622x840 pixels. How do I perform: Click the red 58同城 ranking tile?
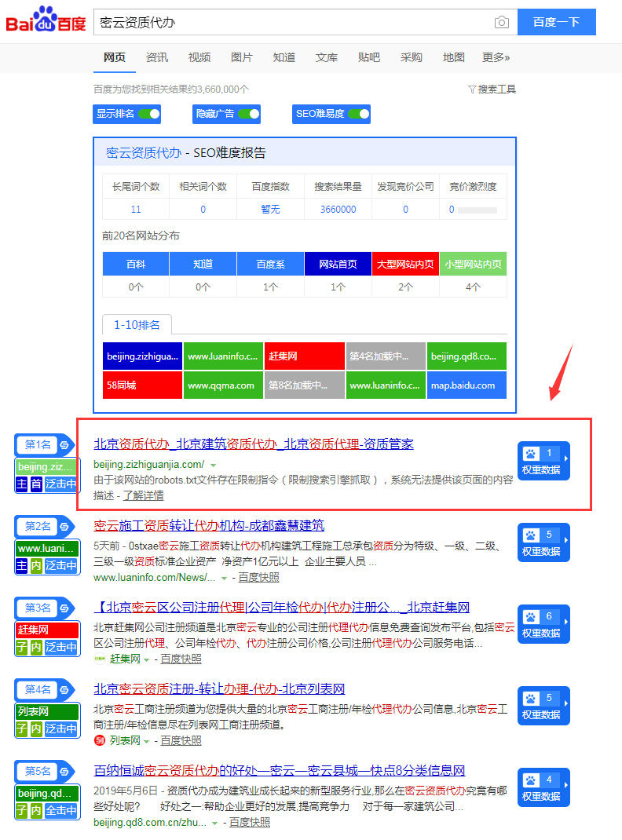142,385
